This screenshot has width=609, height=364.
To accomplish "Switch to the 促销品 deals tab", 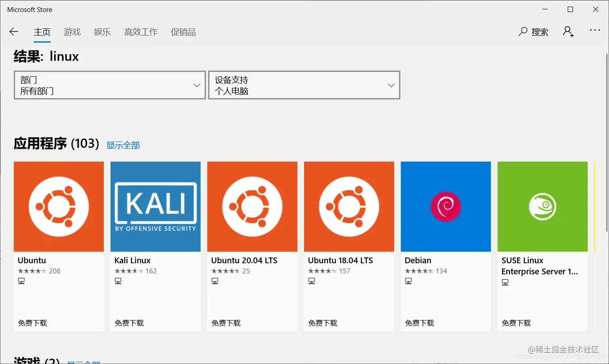I will tap(183, 32).
